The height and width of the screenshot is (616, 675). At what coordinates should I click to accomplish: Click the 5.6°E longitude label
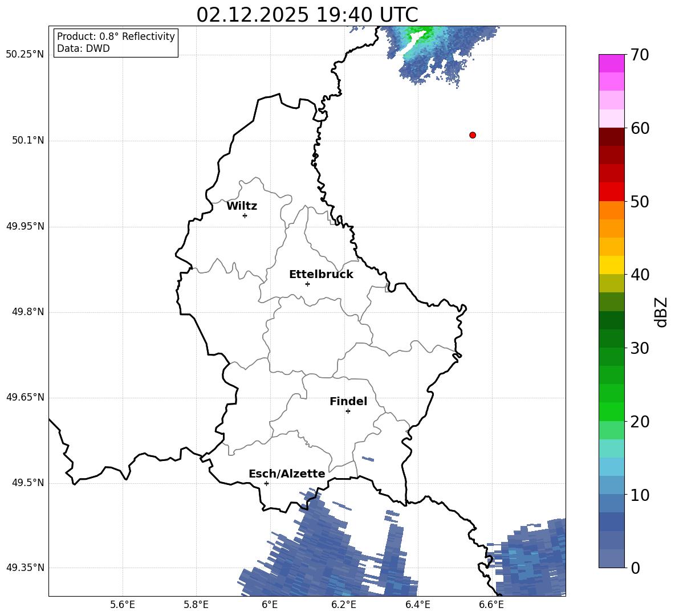(123, 605)
